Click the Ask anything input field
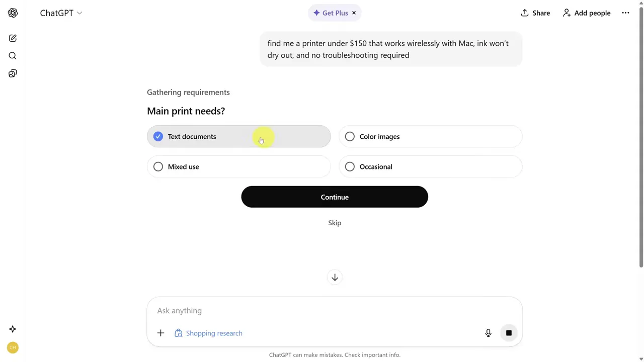The height and width of the screenshot is (362, 644). (302, 310)
